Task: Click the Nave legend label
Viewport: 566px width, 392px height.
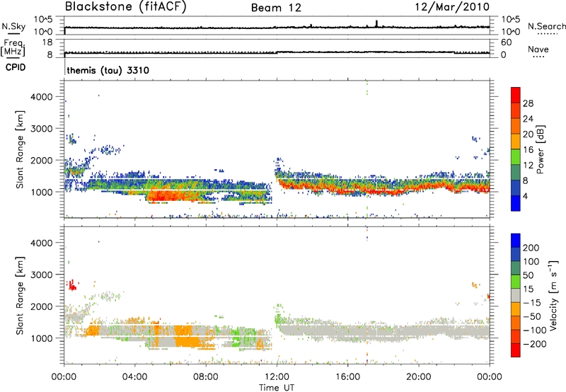Action: (538, 49)
